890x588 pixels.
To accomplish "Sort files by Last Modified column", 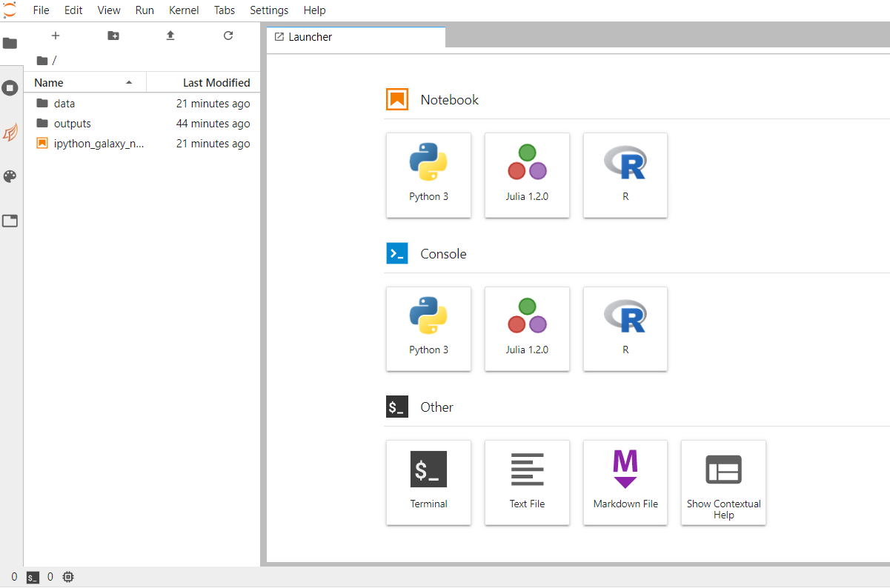I will click(x=203, y=83).
